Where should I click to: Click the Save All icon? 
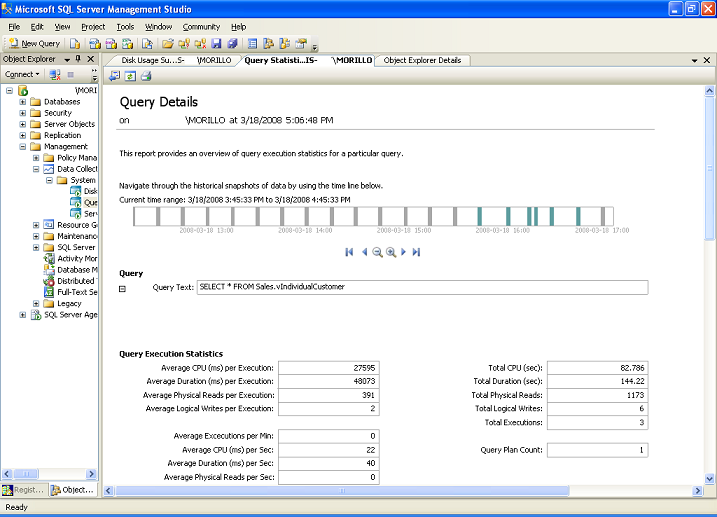232,43
